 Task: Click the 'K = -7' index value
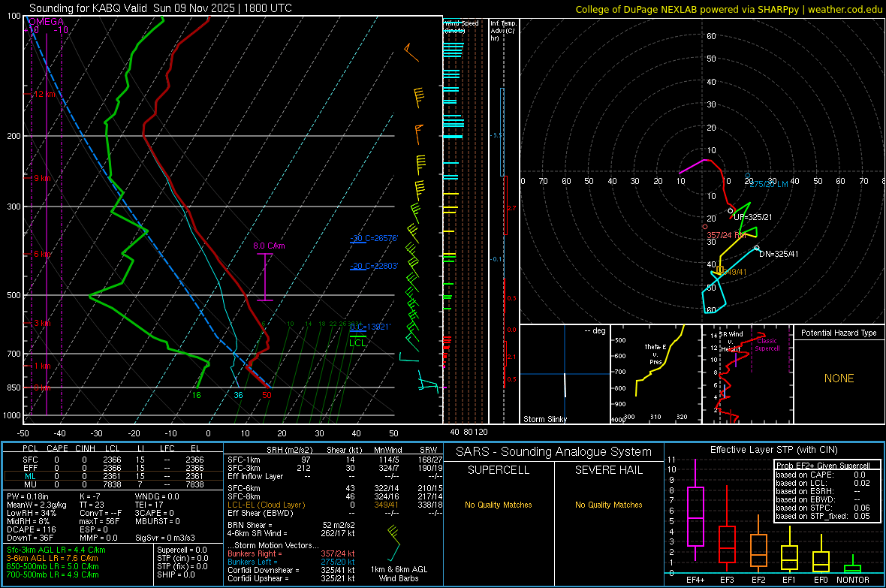click(x=90, y=496)
